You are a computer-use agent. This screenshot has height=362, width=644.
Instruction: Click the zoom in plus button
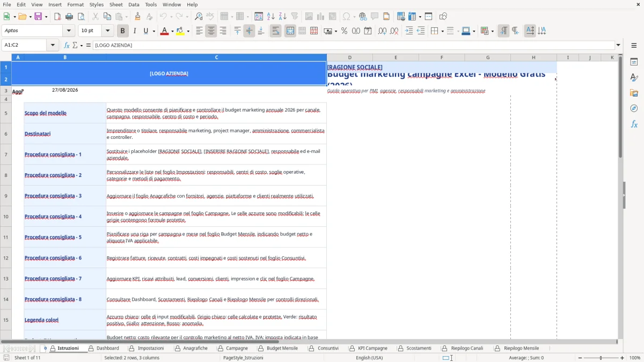(623, 358)
